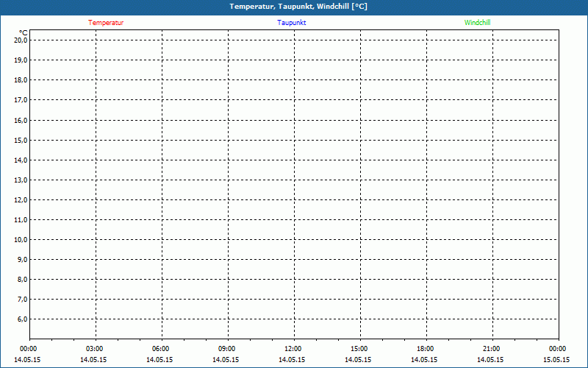Click the 14.05.15 date under 15:00

(358, 360)
